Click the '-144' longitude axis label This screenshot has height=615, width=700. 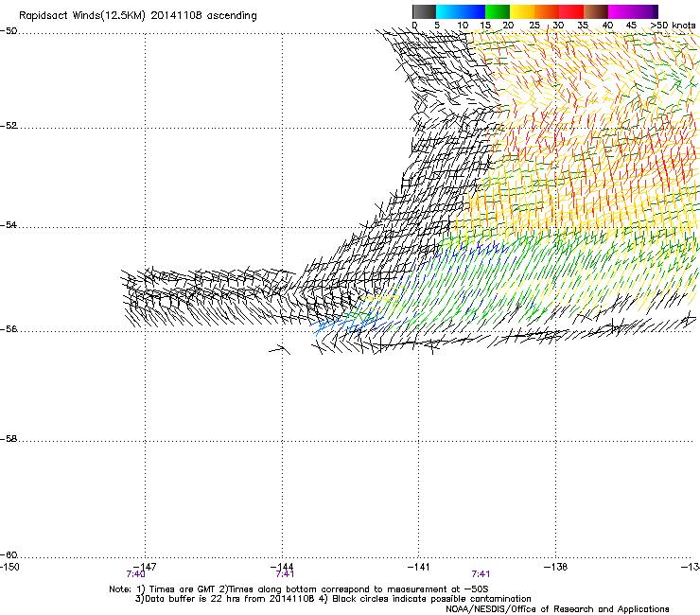282,567
